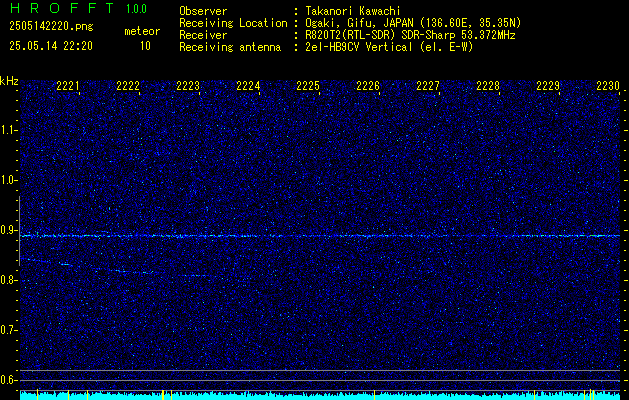Click the 2el-HB9CV Vertical antenna text

pyautogui.click(x=389, y=47)
